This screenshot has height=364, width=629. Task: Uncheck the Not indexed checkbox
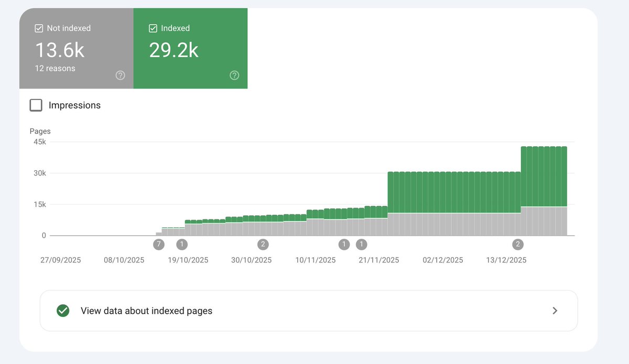pyautogui.click(x=39, y=29)
